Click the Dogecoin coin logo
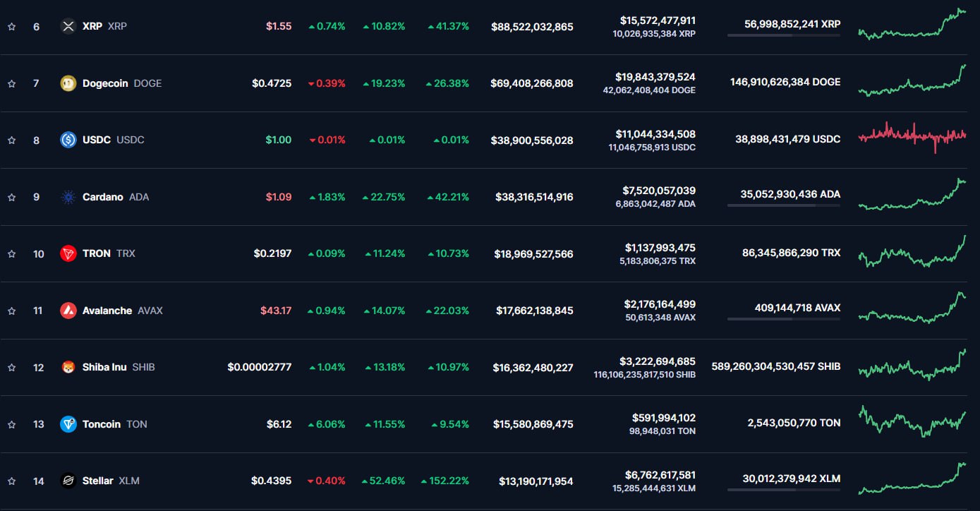Viewport: 980px width, 511px height. pyautogui.click(x=68, y=83)
